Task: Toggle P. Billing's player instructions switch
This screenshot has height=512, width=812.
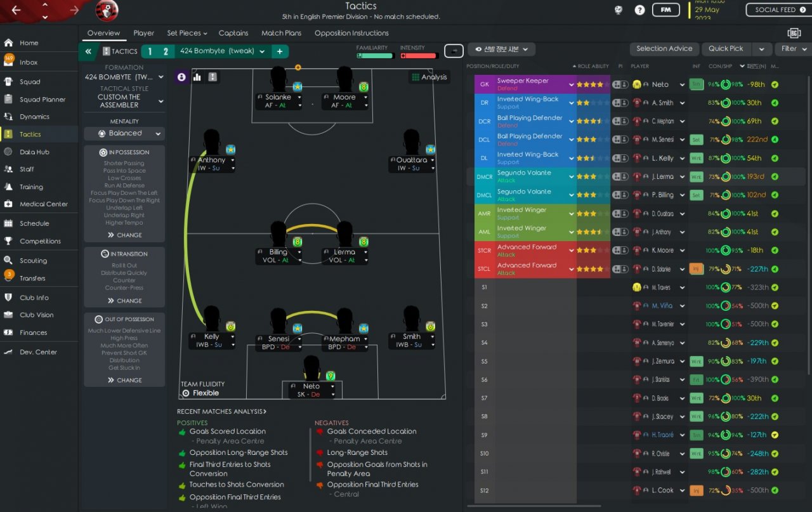Action: click(x=620, y=195)
